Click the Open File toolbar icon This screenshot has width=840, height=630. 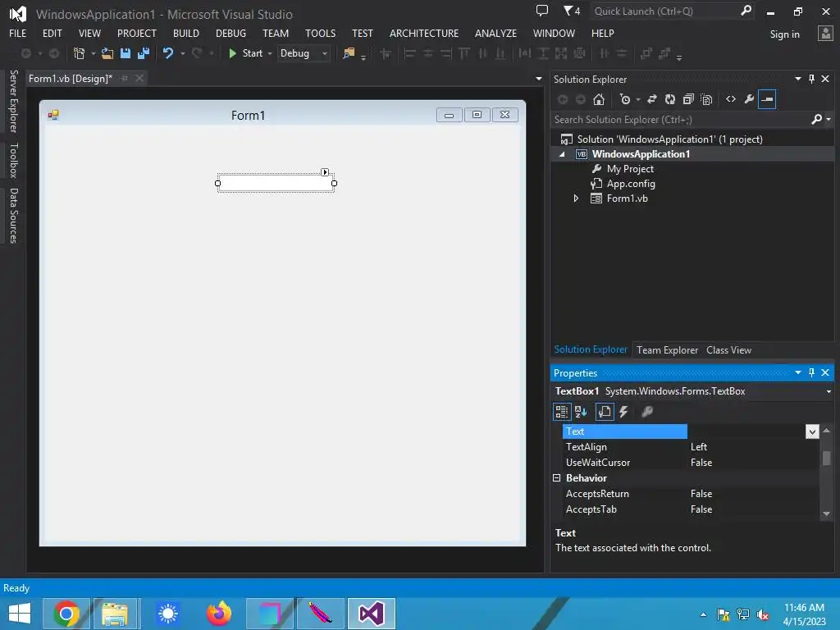(107, 53)
